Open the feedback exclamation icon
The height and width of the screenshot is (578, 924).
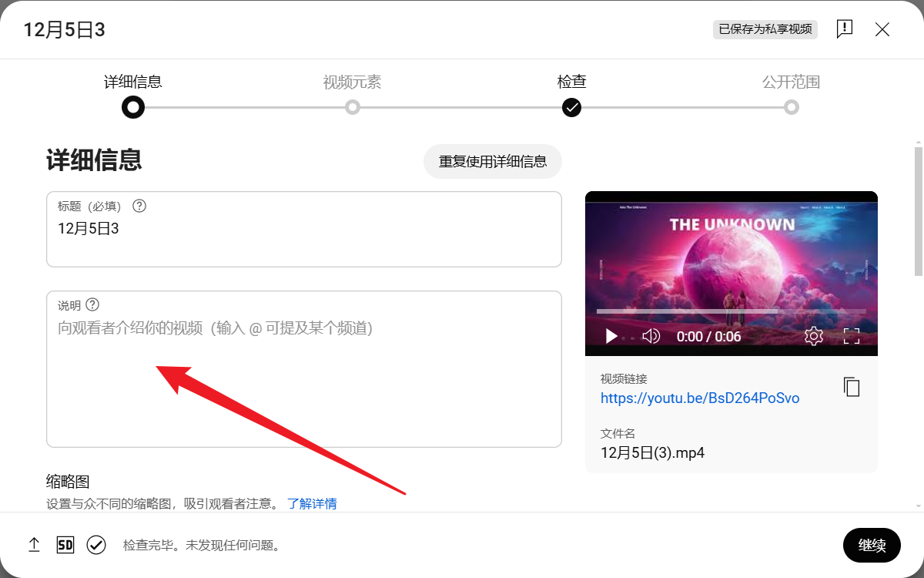pyautogui.click(x=844, y=29)
